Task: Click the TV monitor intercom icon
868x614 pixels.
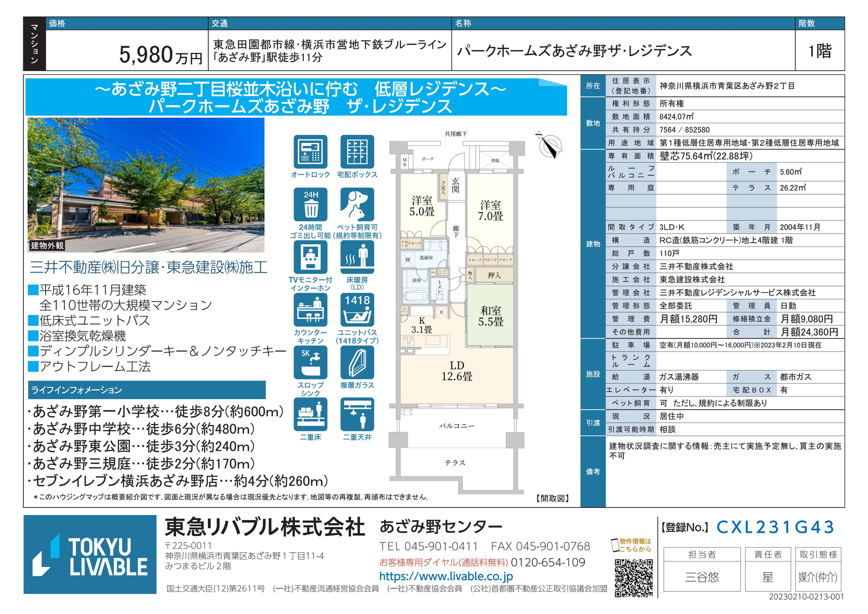Action: click(x=310, y=257)
